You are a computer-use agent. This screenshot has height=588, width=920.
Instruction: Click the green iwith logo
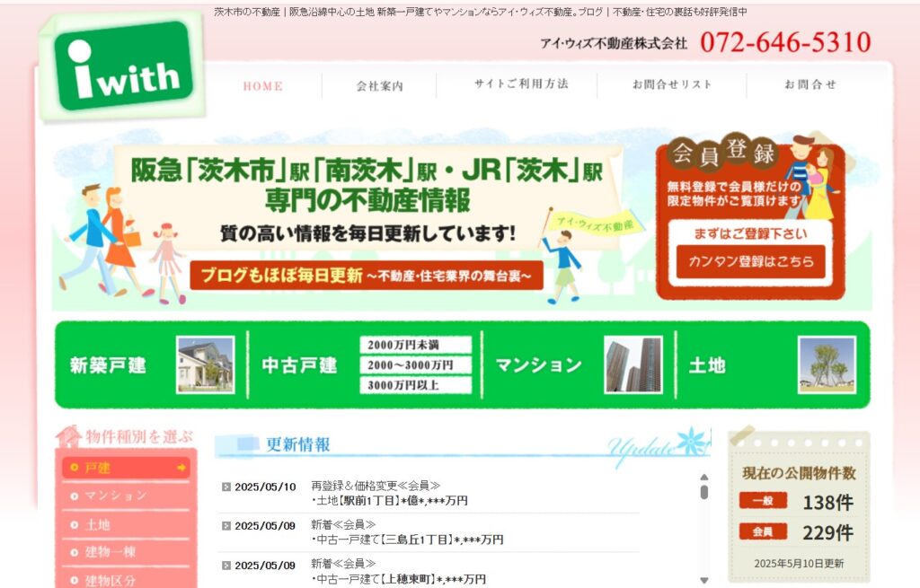pos(123,66)
